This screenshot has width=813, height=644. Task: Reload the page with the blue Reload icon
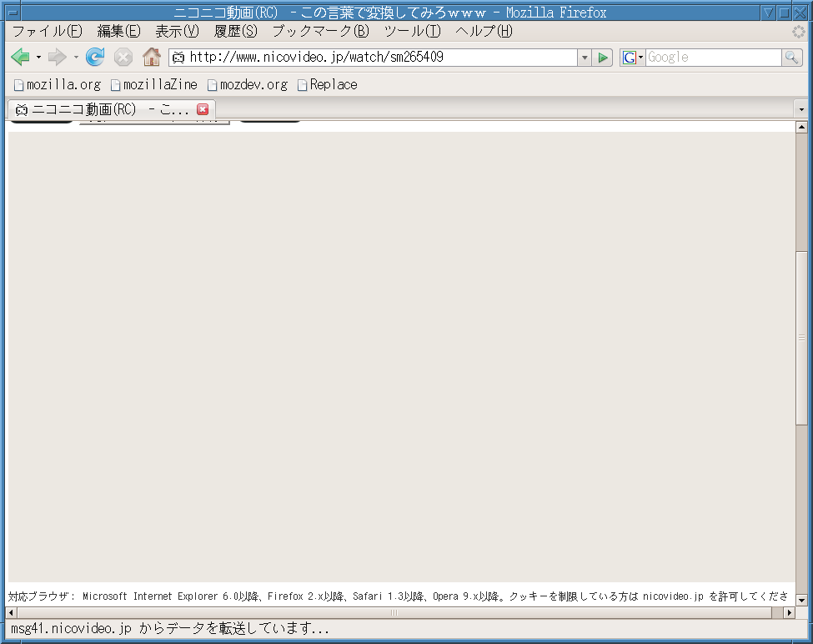tap(95, 57)
